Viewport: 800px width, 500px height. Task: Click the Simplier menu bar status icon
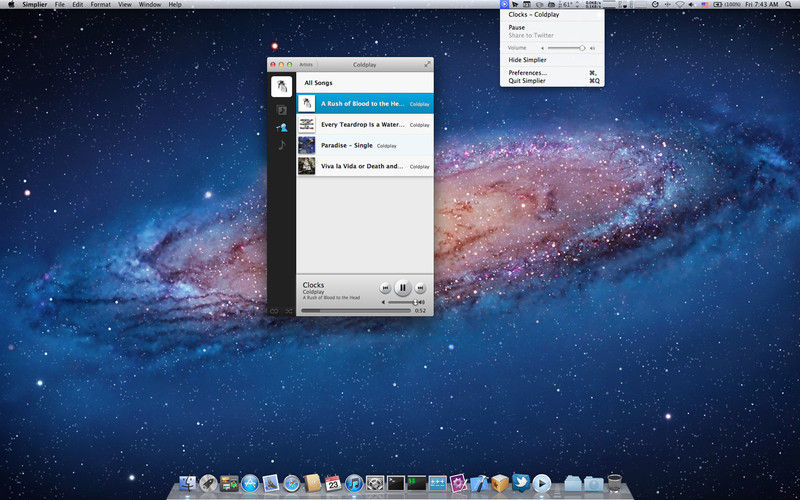504,4
